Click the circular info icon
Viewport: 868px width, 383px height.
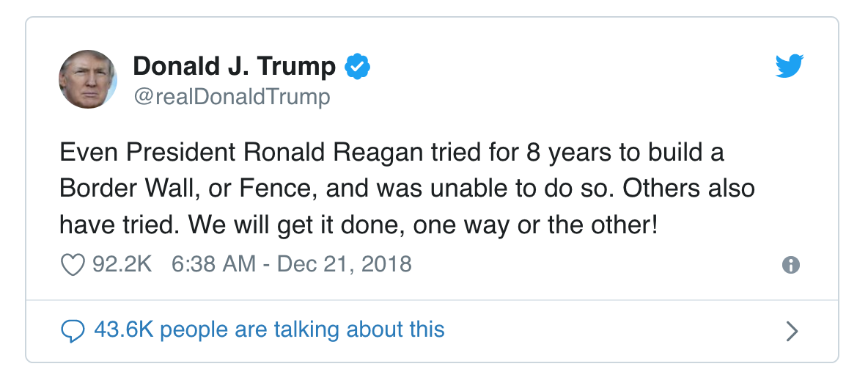pos(790,266)
